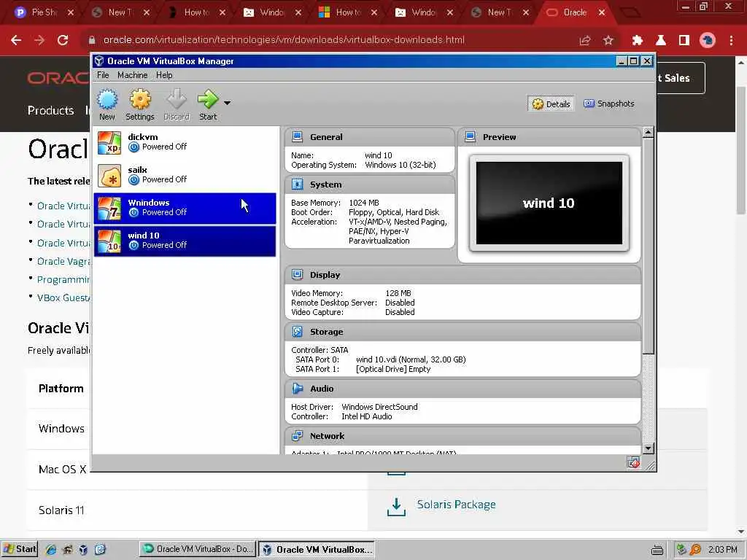
Task: Click the Audio section speaker icon
Action: pyautogui.click(x=298, y=389)
